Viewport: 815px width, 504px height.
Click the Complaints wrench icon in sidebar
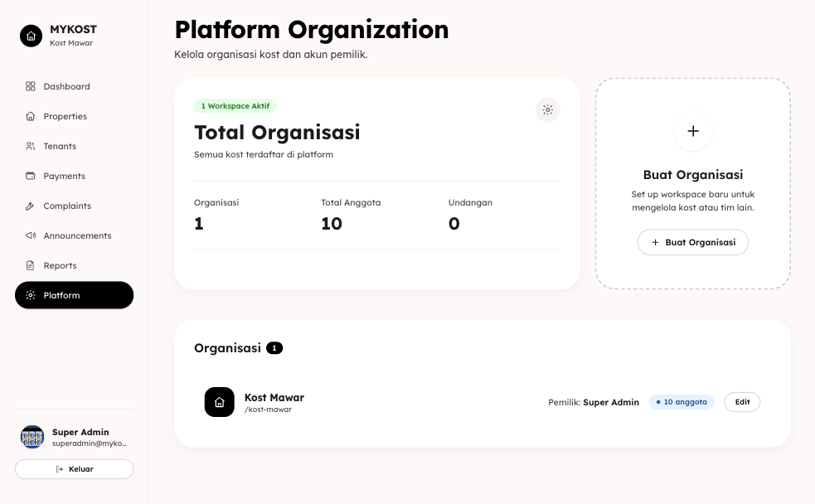point(31,206)
